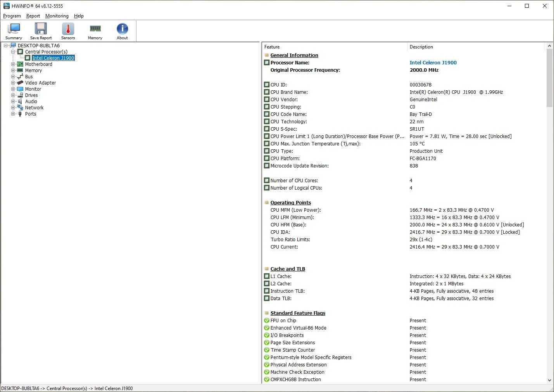Select the Intel Celeron J1900 tree item
Screen dimensions: 554x392
point(53,58)
